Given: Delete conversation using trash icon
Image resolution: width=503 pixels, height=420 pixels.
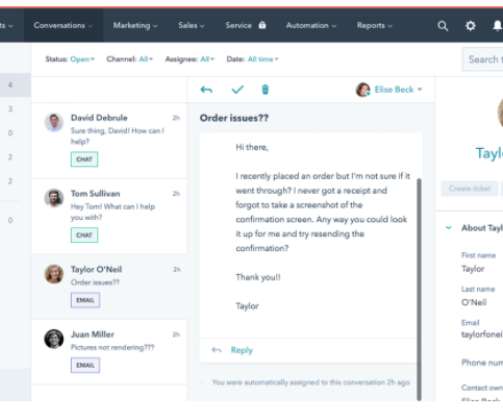Looking at the screenshot, I should point(265,89).
